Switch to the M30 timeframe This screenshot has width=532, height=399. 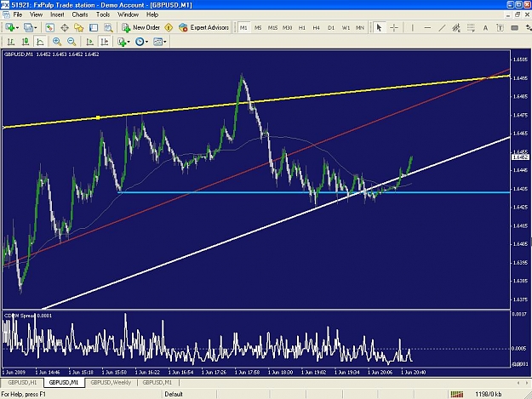pyautogui.click(x=288, y=28)
